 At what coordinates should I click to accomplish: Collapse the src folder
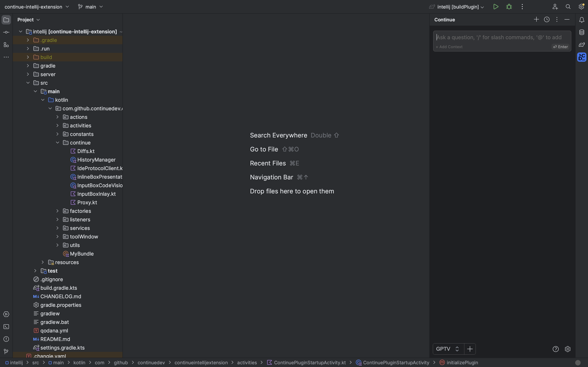pyautogui.click(x=28, y=83)
